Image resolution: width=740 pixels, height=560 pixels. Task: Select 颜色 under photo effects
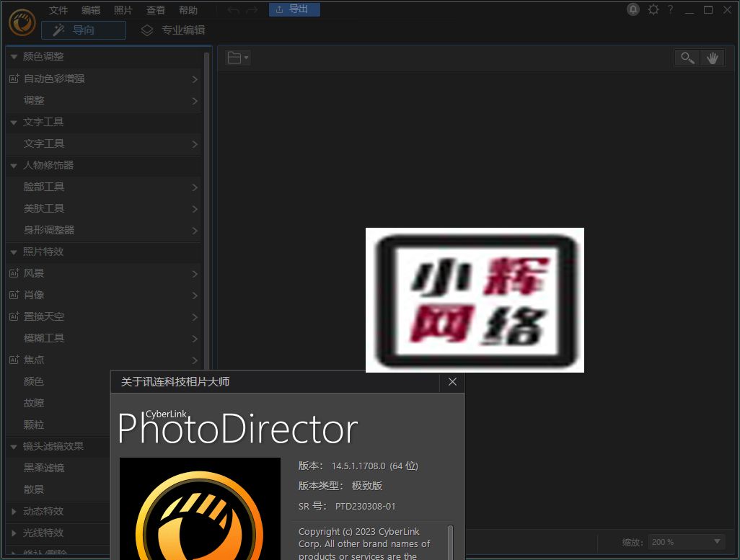(x=34, y=382)
